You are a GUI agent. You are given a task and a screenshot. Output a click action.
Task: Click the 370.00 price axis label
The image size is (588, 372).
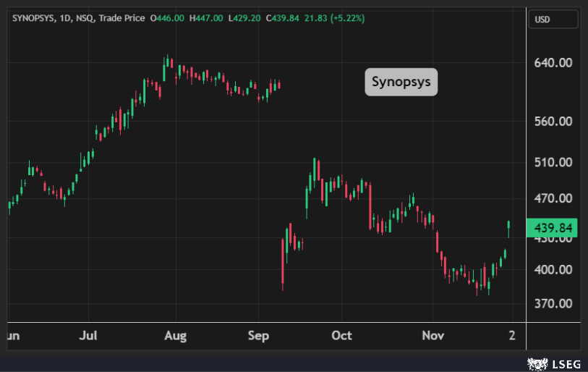pos(553,303)
